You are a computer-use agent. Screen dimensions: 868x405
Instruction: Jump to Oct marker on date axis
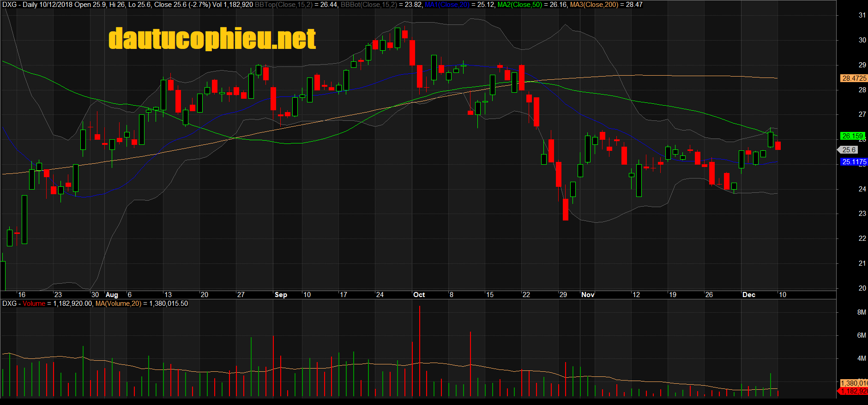click(419, 295)
